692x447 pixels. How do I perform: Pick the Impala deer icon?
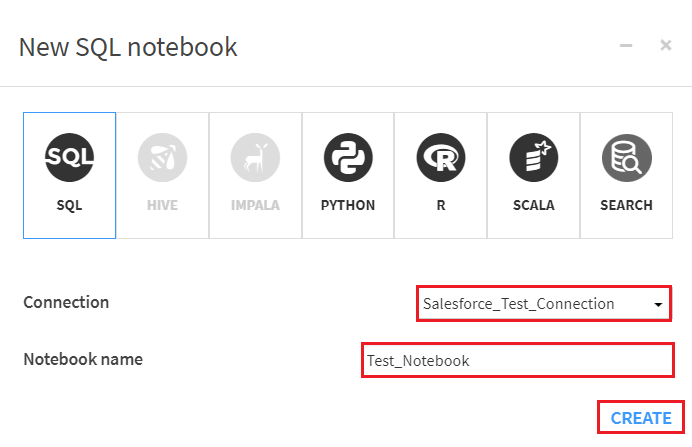click(255, 159)
